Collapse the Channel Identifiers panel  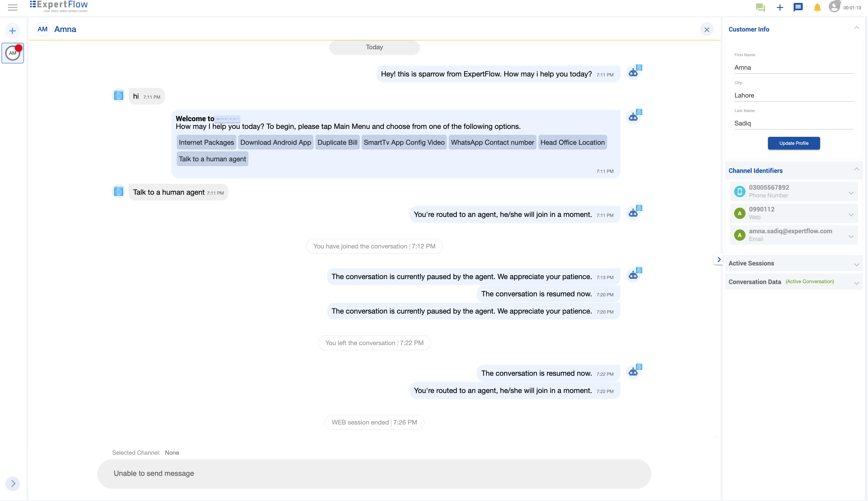[856, 169]
